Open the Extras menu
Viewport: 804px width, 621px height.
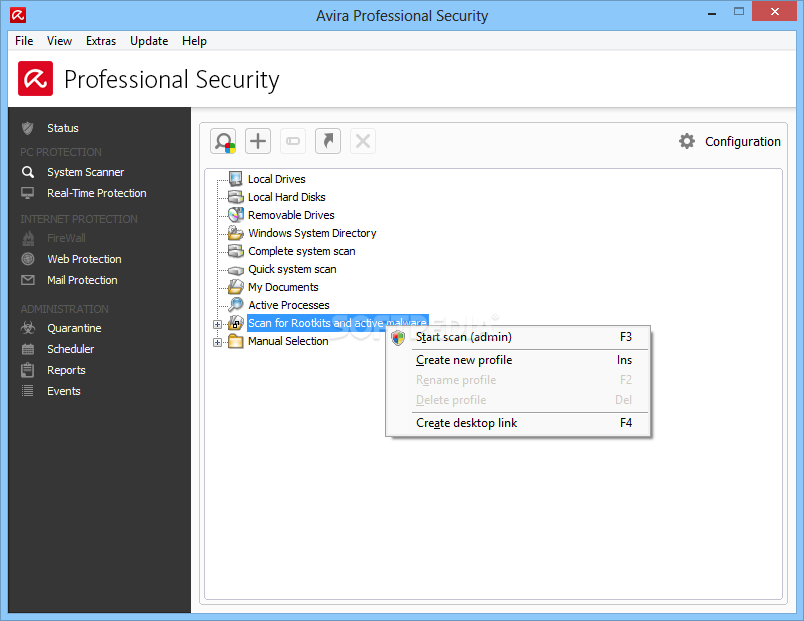101,41
